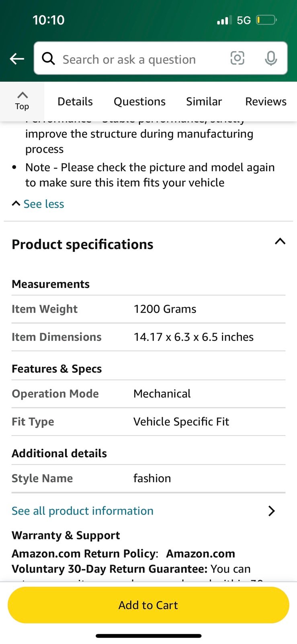Open the arrow next to See all product information
Image resolution: width=297 pixels, height=644 pixels.
tap(272, 511)
